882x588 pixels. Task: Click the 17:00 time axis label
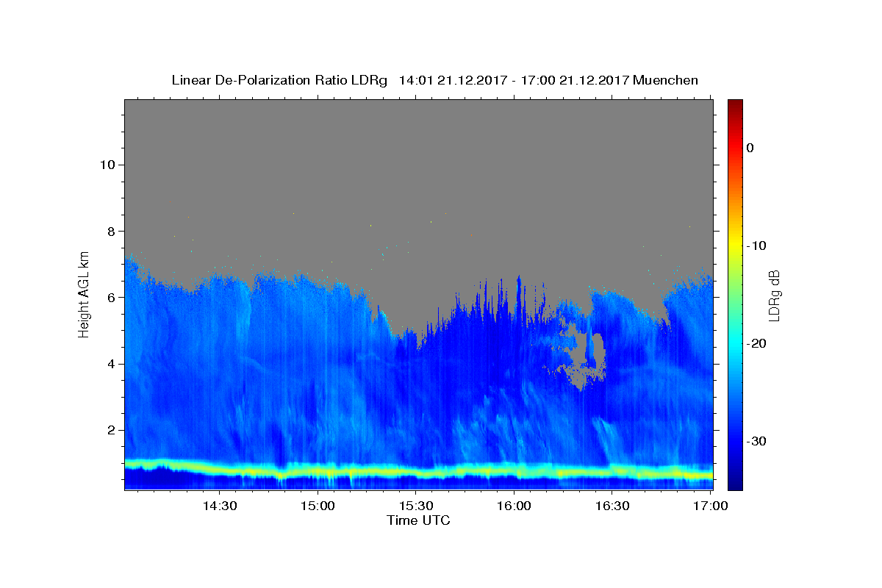(710, 506)
